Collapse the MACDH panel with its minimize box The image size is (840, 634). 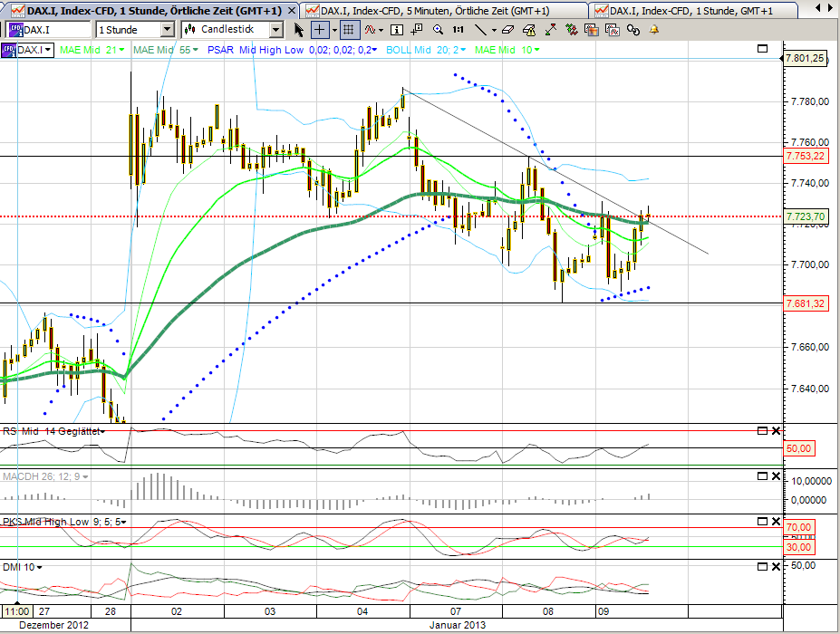pyautogui.click(x=760, y=475)
